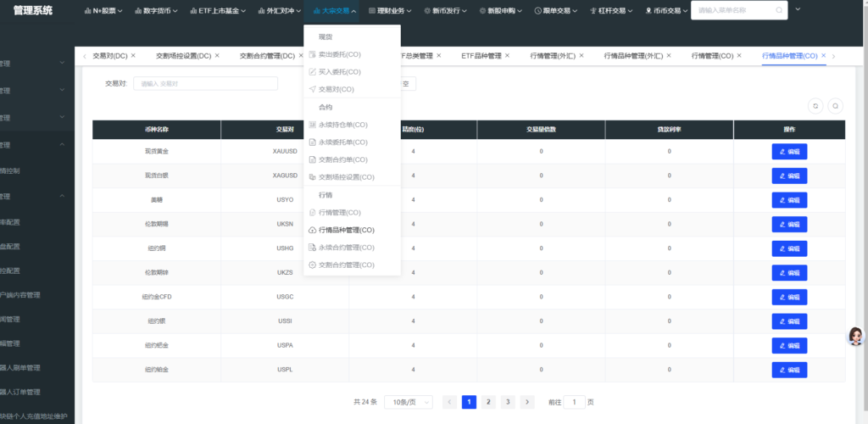The image size is (868, 424).
Task: Open 买入委托(CO) pencil icon entry
Action: pos(312,72)
